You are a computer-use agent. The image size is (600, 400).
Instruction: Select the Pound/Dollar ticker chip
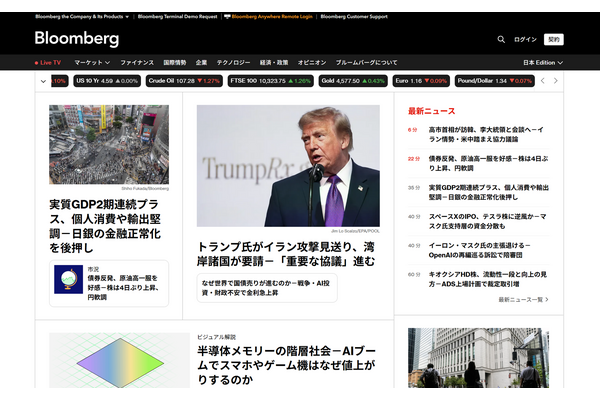click(495, 81)
